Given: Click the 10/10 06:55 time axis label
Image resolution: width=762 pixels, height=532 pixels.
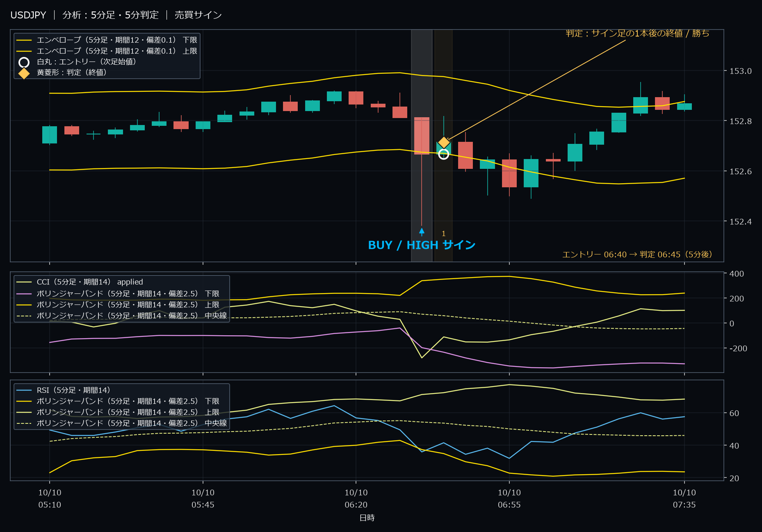Looking at the screenshot, I should click(509, 499).
